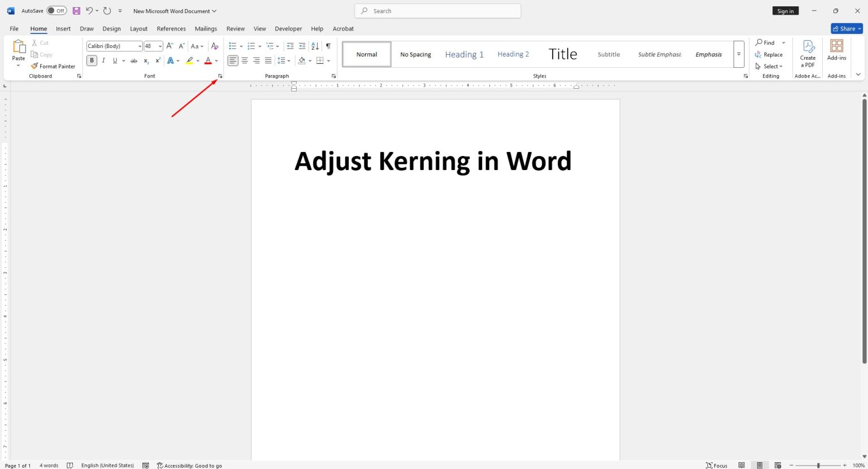The height and width of the screenshot is (469, 868).
Task: Apply the Title style
Action: (x=563, y=54)
